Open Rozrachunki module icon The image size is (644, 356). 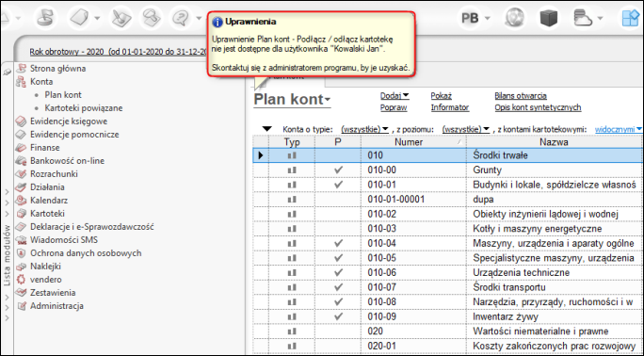21,173
